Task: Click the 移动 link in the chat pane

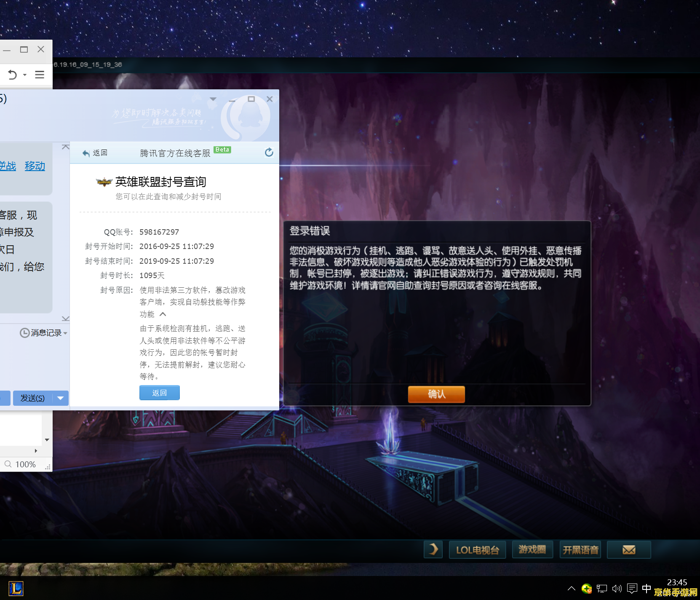Action: 35,166
